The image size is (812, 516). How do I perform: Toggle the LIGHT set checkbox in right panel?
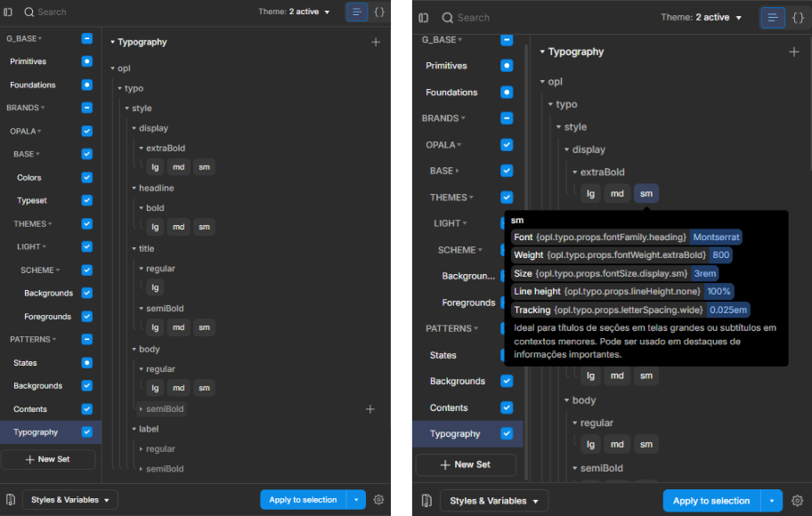pyautogui.click(x=507, y=223)
